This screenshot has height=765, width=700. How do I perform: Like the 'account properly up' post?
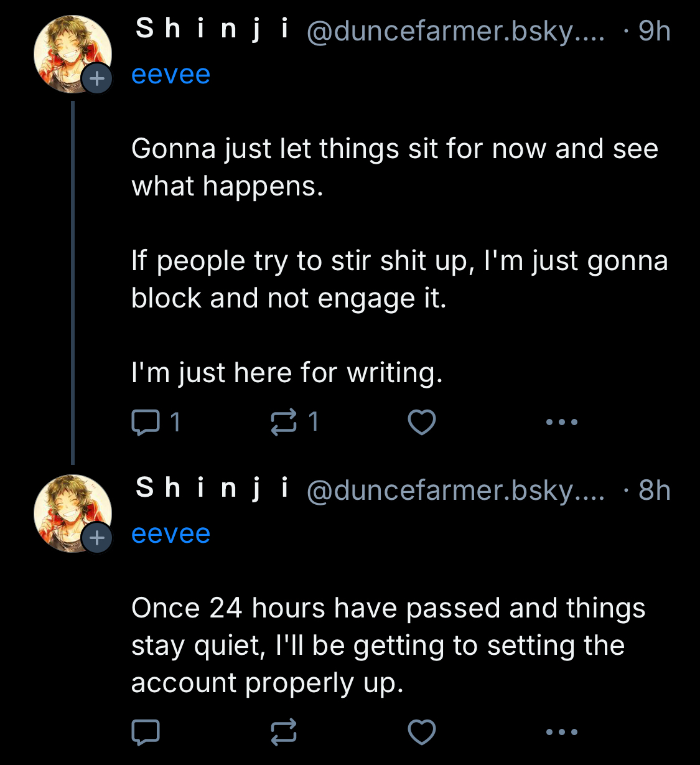421,732
